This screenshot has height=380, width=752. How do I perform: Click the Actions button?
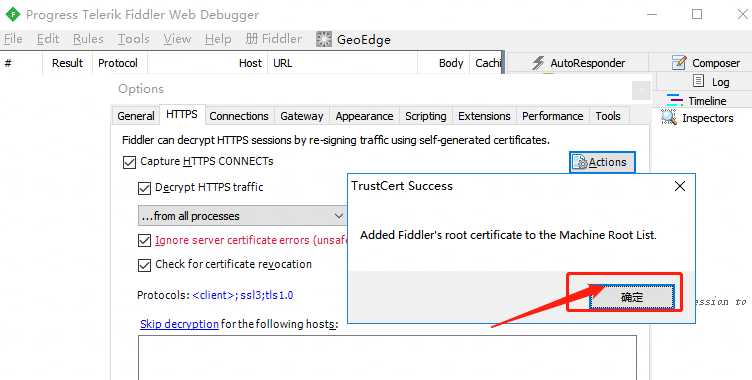(602, 162)
